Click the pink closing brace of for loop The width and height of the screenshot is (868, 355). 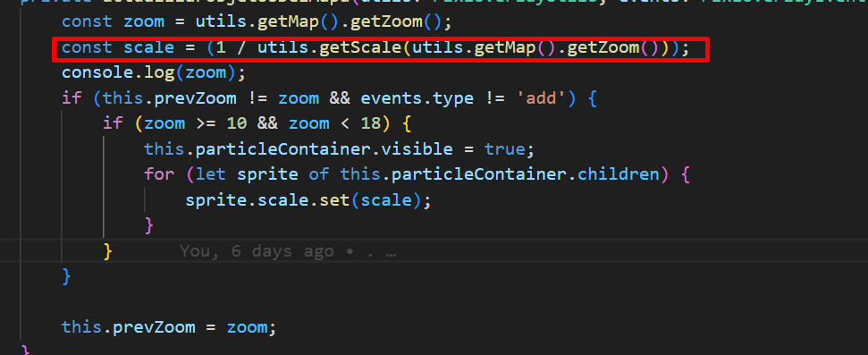[x=149, y=225]
